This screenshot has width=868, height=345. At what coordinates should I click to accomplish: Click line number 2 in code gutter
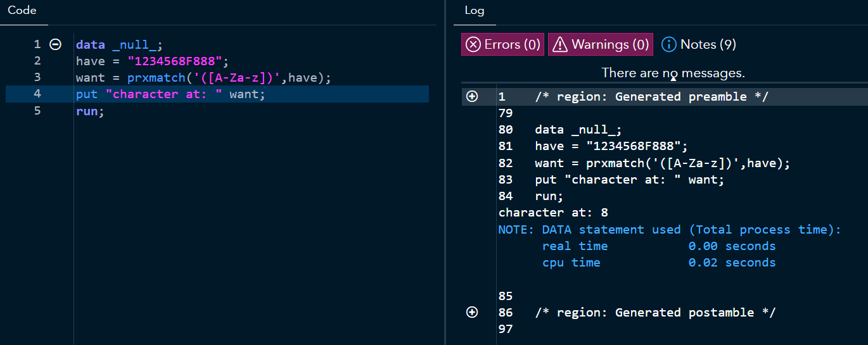click(37, 61)
